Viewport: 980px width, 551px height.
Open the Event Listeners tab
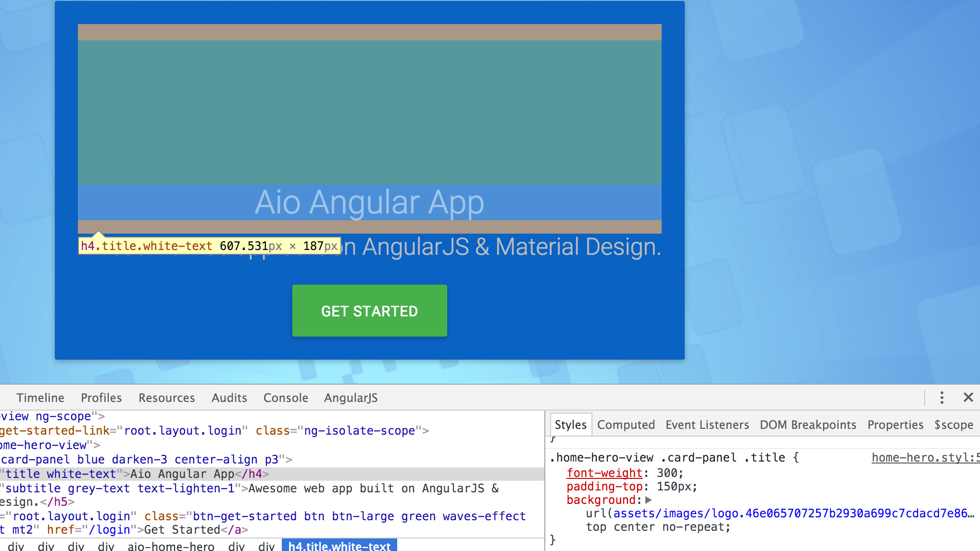707,425
